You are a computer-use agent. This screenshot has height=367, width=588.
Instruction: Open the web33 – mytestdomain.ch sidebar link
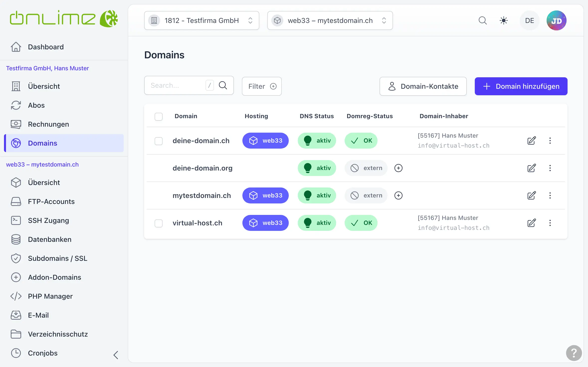pyautogui.click(x=42, y=165)
